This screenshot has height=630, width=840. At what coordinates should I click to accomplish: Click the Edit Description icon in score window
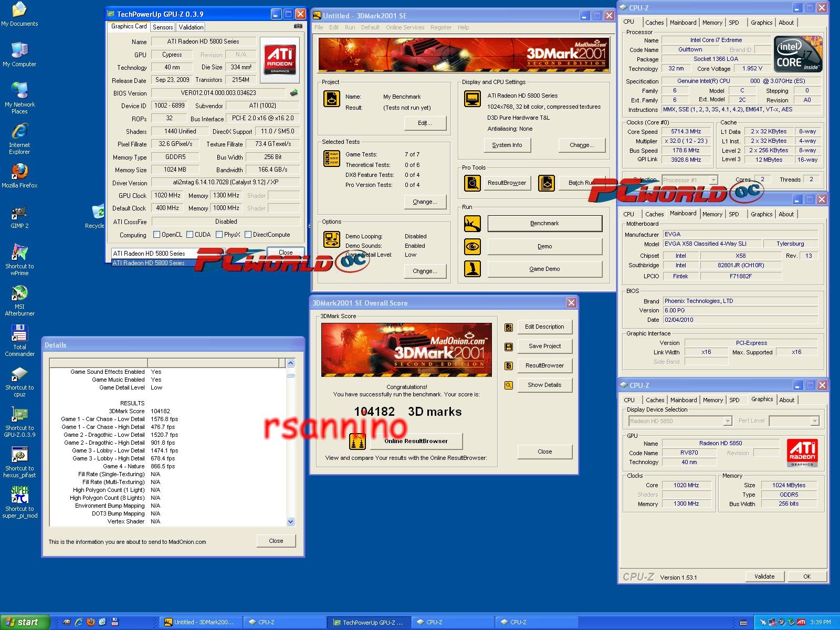click(508, 328)
